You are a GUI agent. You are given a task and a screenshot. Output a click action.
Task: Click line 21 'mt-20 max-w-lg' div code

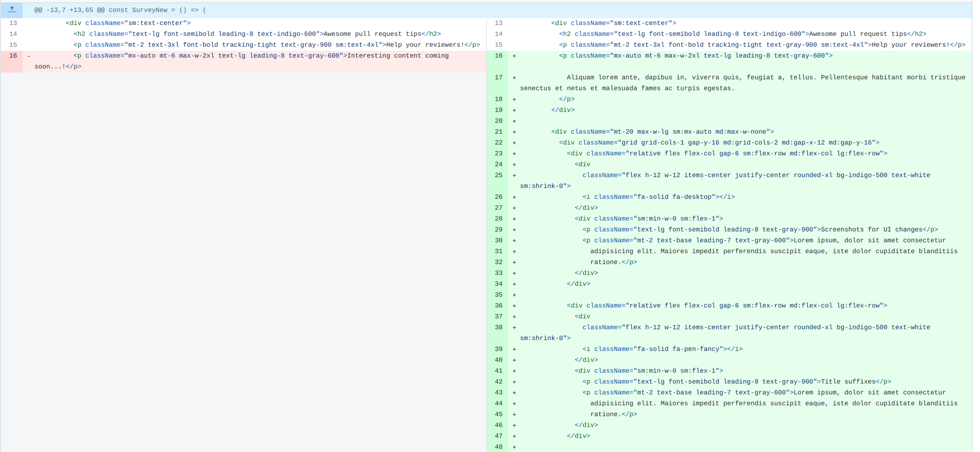coord(663,132)
